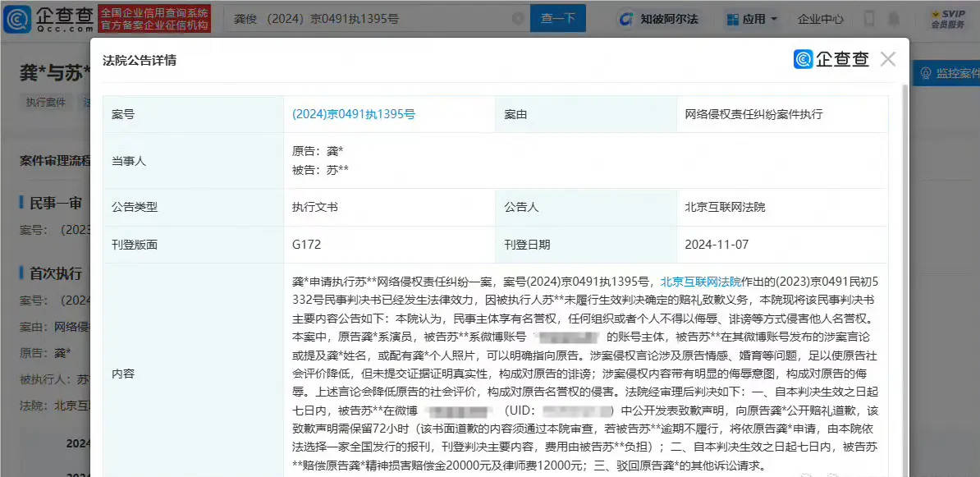Click the Qcc 企查查 logo in the header
Image resolution: width=980 pixels, height=477 pixels.
(48, 19)
